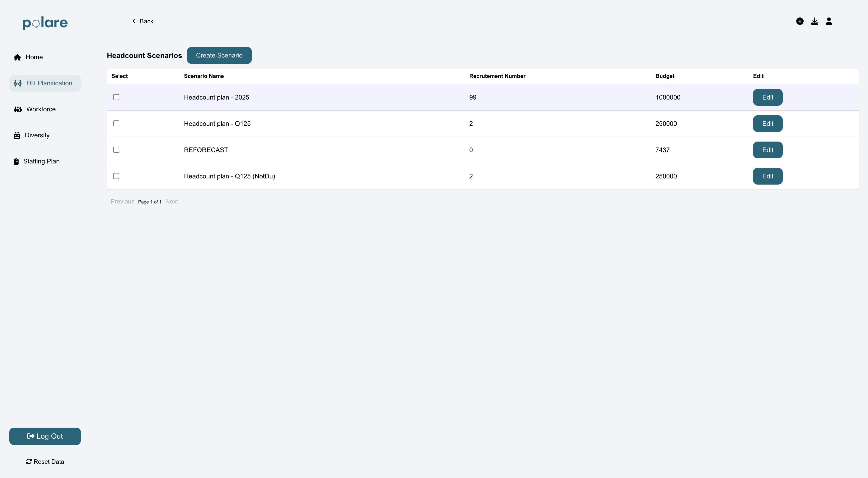The width and height of the screenshot is (868, 478).
Task: Edit the Headcount plan - 2025 scenario
Action: pos(768,97)
